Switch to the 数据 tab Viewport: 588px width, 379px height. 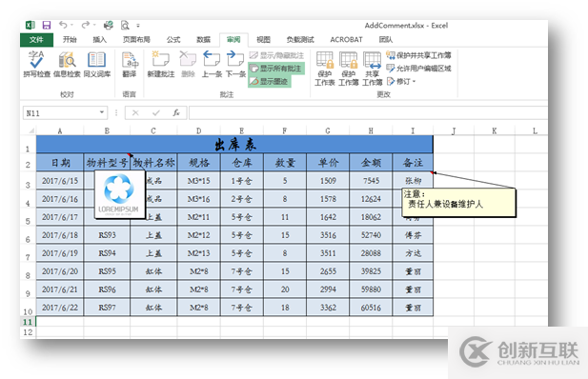pos(204,40)
